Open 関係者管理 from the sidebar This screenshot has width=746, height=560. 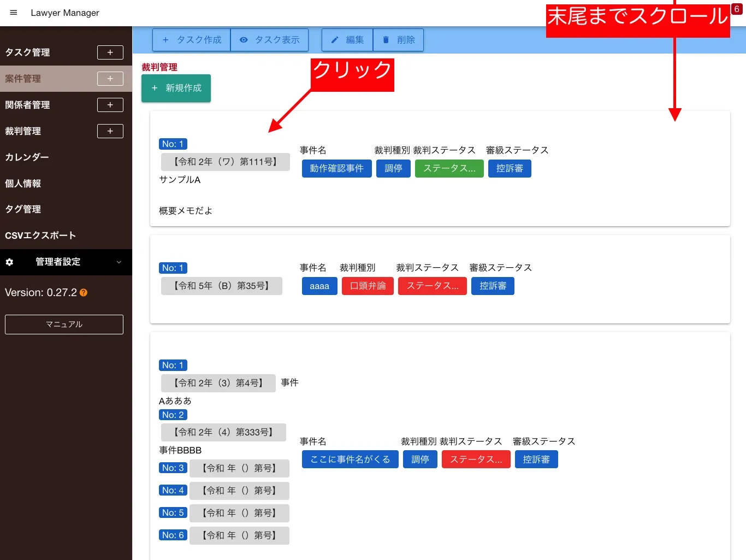27,105
